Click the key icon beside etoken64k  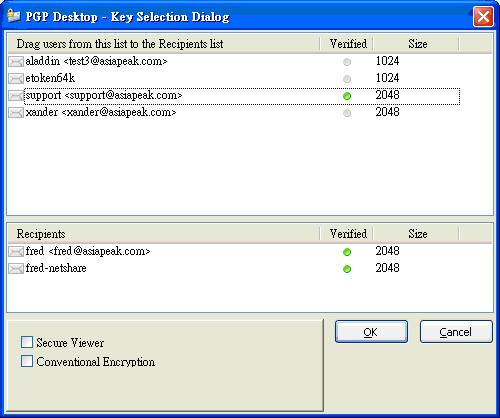[x=16, y=79]
